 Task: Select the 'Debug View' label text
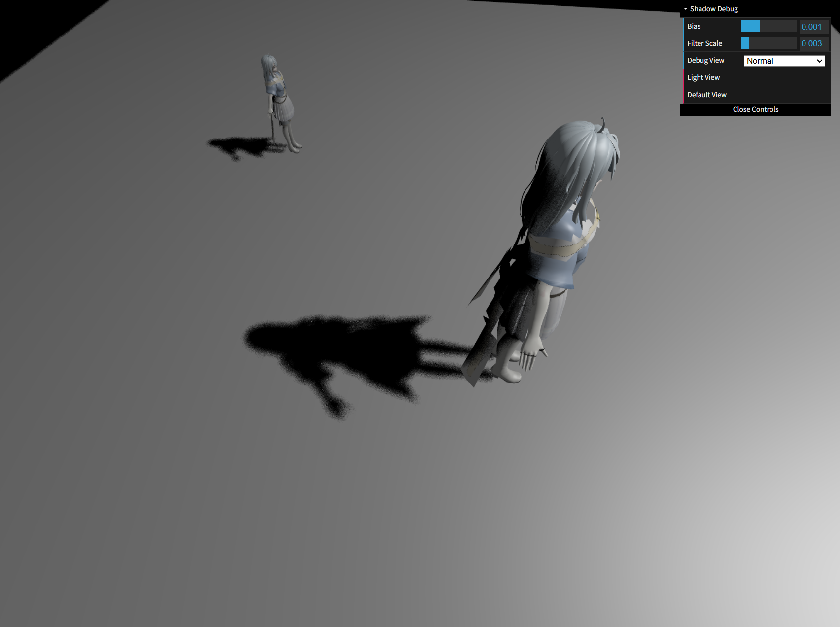pos(705,60)
